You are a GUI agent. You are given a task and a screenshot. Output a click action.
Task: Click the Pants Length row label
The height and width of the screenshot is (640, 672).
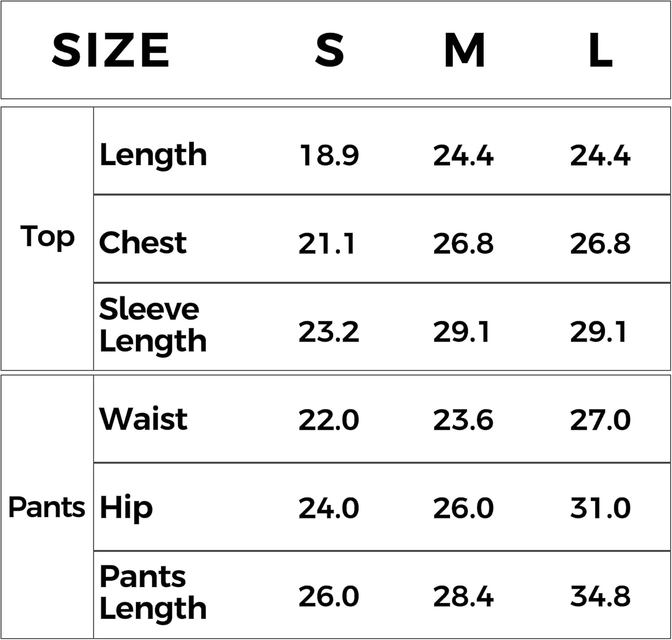pos(153,592)
